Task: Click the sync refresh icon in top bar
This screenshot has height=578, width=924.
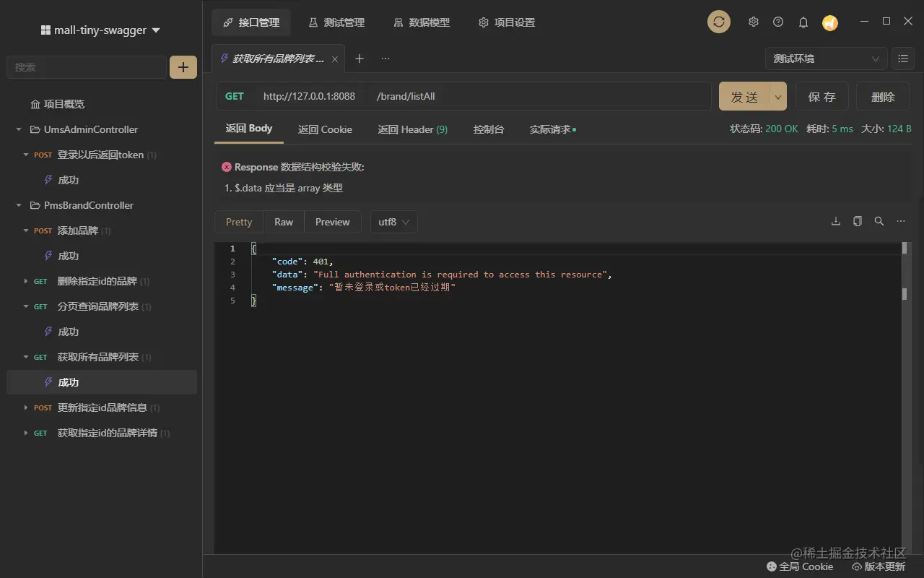Action: (718, 22)
